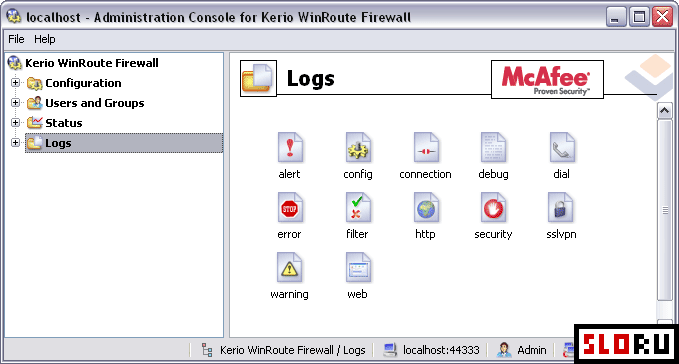This screenshot has height=364, width=679.
Task: Click the Logs header folder icon
Action: [x=258, y=78]
